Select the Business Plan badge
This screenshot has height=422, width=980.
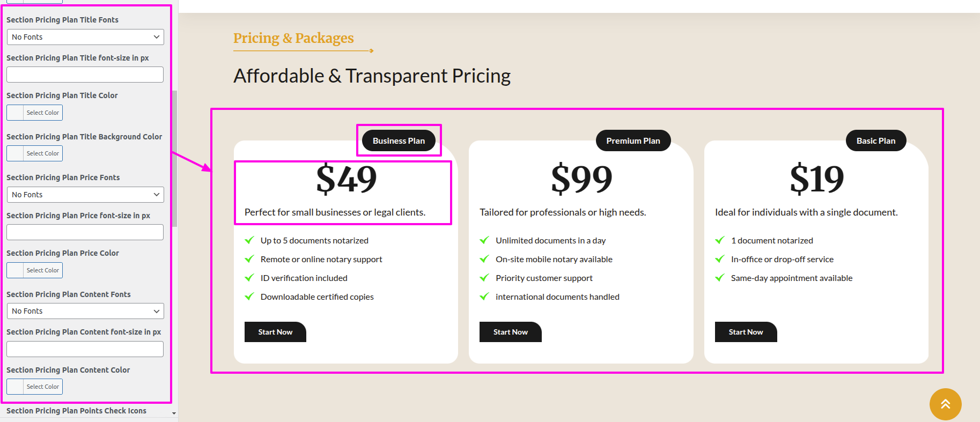tap(399, 140)
